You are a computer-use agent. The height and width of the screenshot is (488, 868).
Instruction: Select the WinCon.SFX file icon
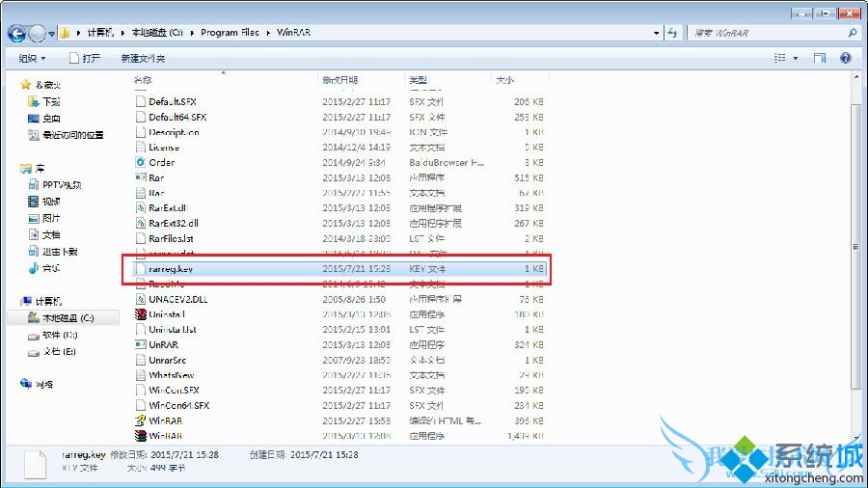coord(141,390)
